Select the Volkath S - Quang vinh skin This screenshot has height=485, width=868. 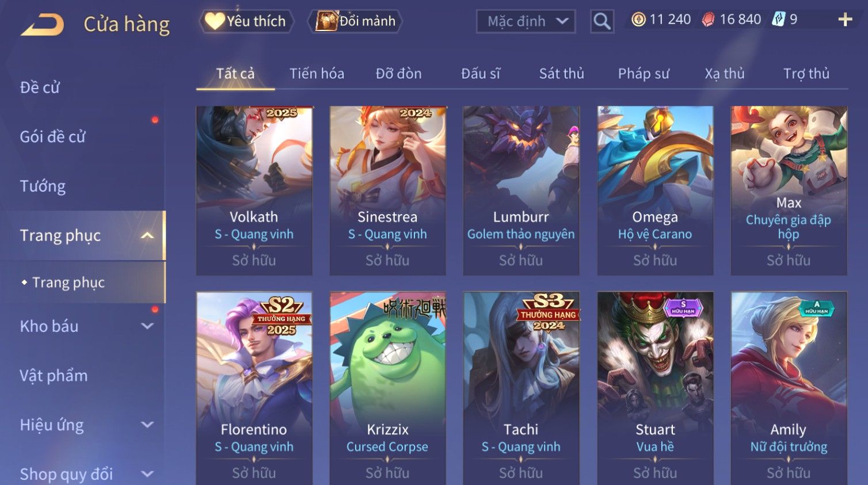[254, 190]
